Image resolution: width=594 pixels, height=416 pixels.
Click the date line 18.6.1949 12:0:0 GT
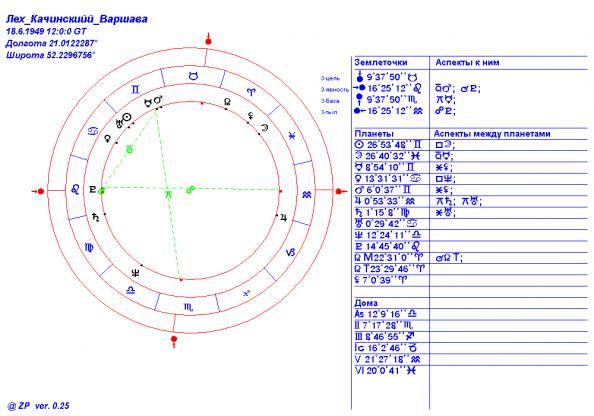coord(46,31)
